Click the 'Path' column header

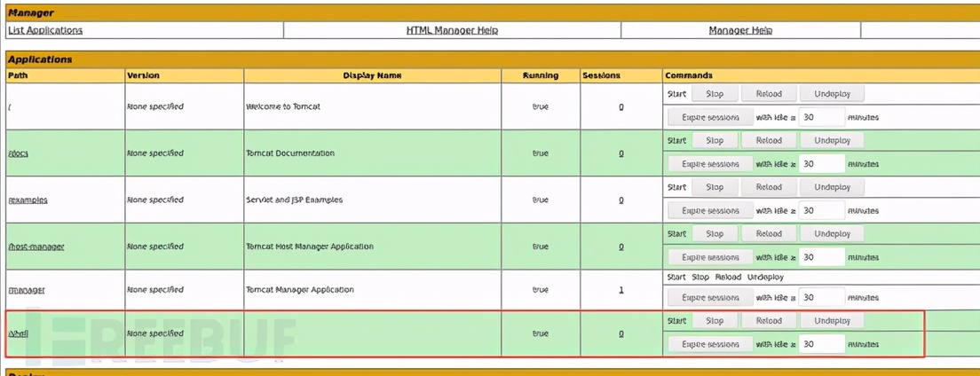point(18,75)
